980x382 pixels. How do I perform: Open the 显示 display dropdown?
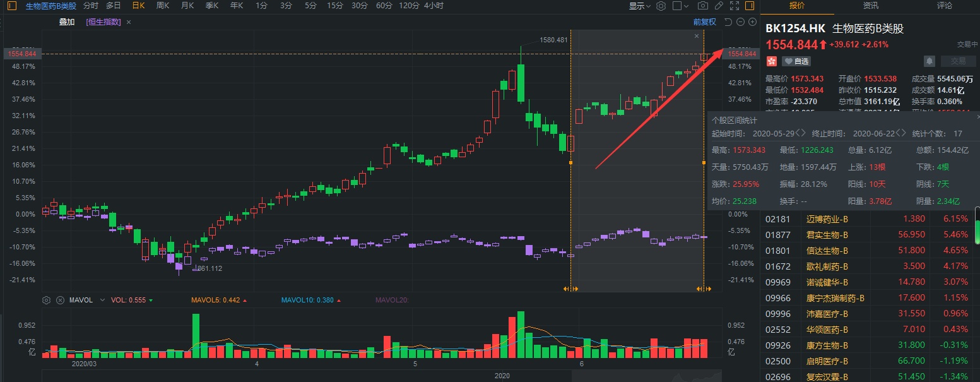point(640,6)
